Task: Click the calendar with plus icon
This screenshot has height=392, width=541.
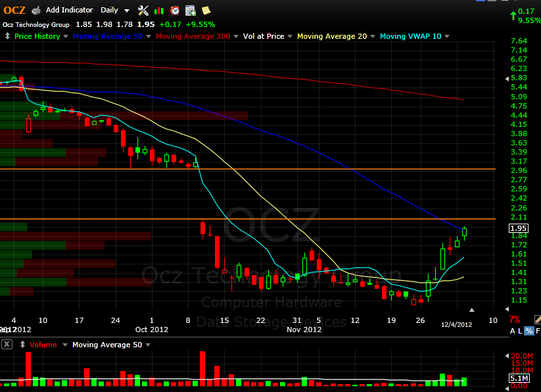Action: point(191,11)
